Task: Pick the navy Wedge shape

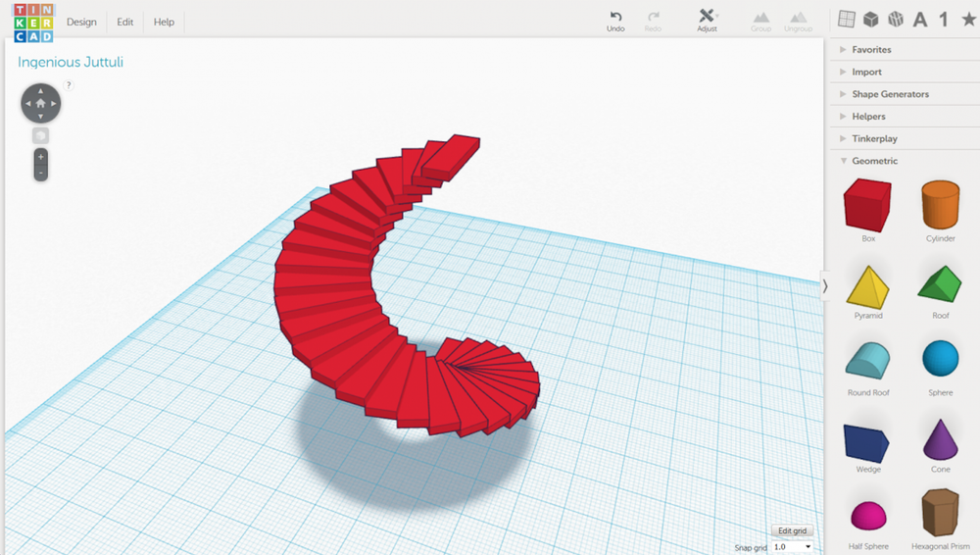Action: 866,442
